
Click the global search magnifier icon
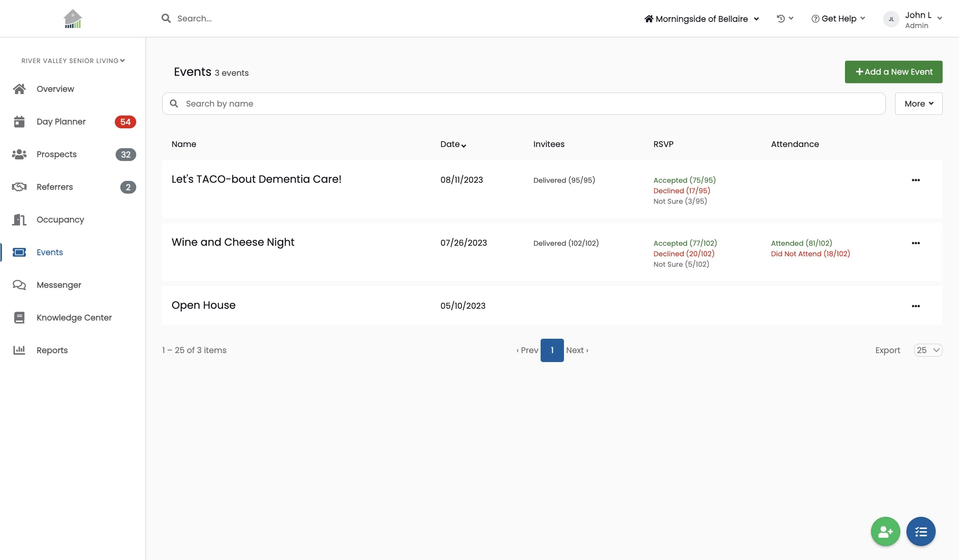click(166, 18)
